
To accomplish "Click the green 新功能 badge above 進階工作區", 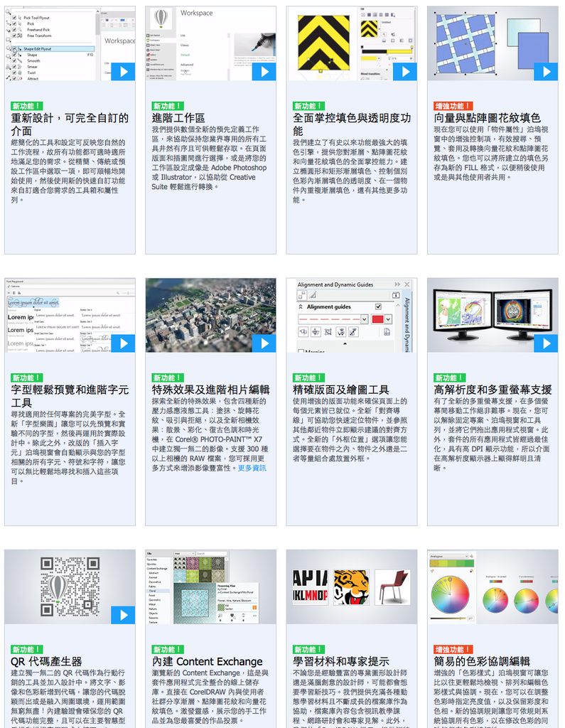I will 168,106.
